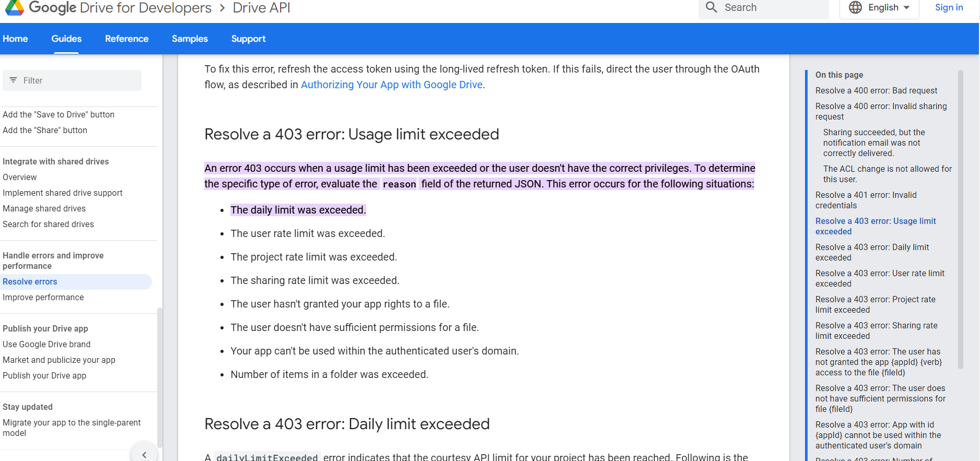Viewport: 980px width, 461px height.
Task: Select Resolve errors in sidebar
Action: pos(76,282)
